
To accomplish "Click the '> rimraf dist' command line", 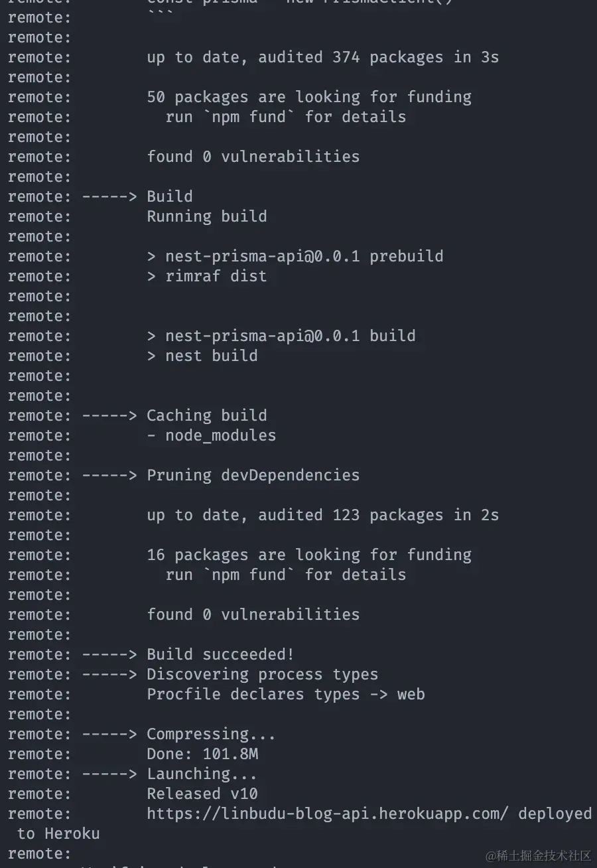I will (207, 276).
